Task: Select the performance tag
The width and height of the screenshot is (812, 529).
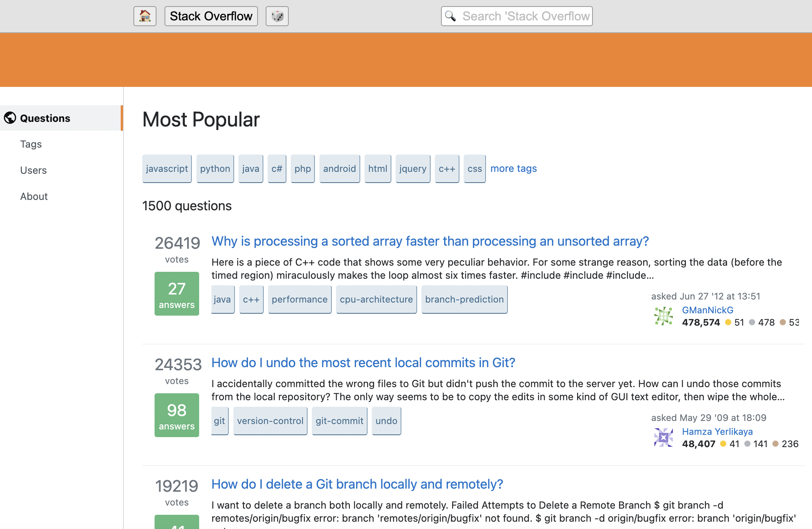Action: point(300,299)
